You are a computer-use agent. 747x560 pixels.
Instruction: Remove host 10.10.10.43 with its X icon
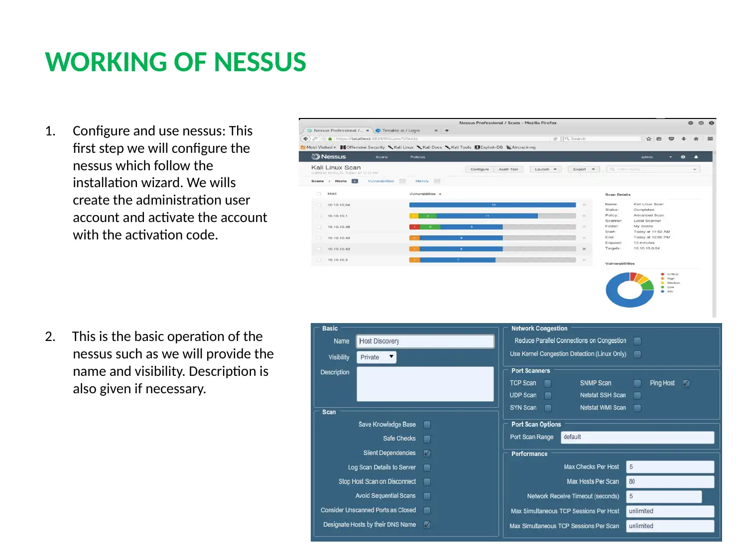click(x=584, y=249)
